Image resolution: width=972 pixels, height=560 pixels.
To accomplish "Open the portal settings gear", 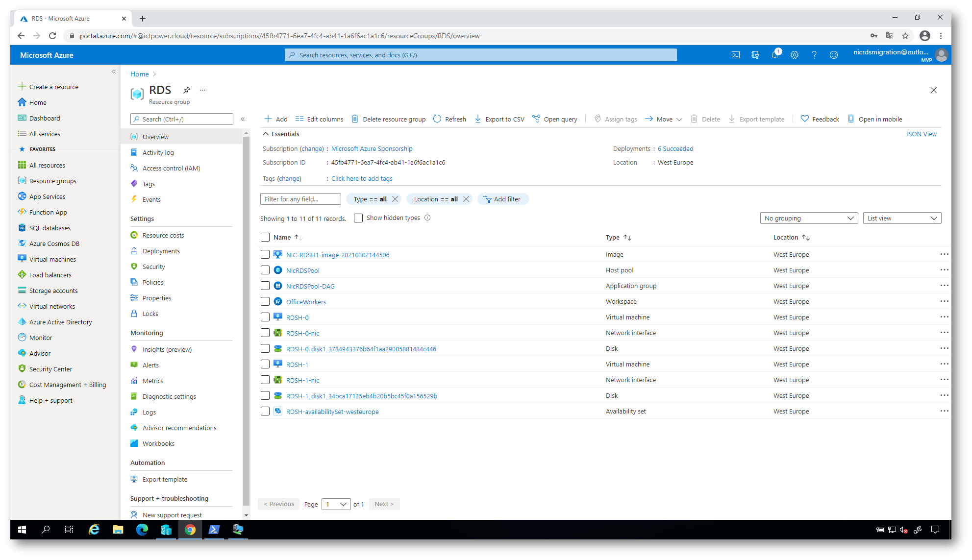I will click(x=795, y=55).
